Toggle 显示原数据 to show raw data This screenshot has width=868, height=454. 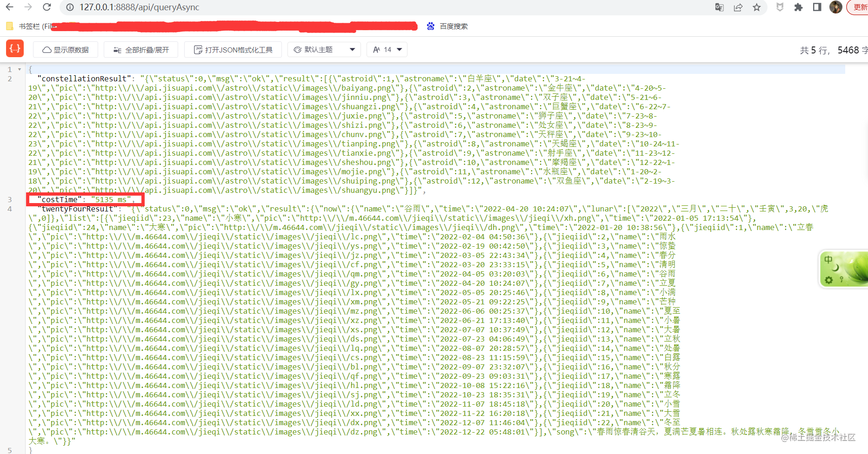tap(66, 50)
